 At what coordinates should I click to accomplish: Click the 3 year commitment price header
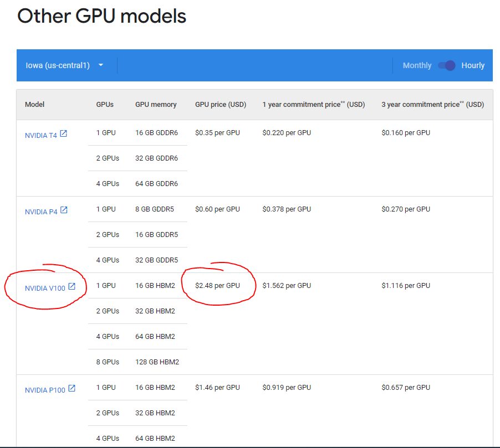[433, 105]
